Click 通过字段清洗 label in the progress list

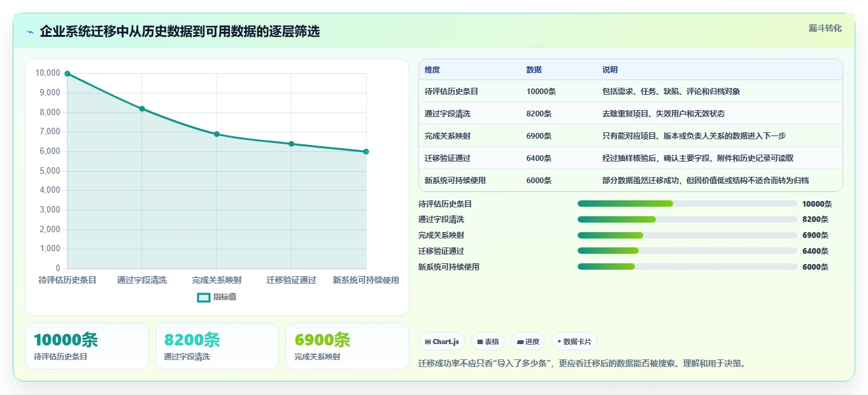click(x=441, y=219)
